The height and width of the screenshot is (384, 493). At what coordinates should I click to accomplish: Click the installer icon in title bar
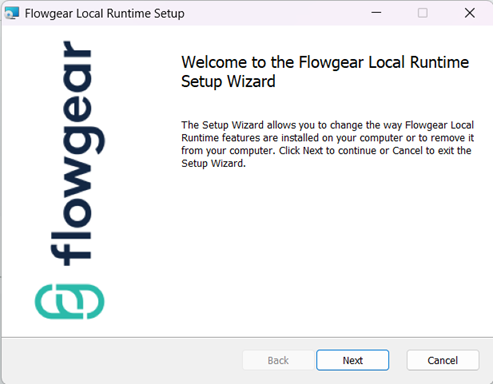12,13
